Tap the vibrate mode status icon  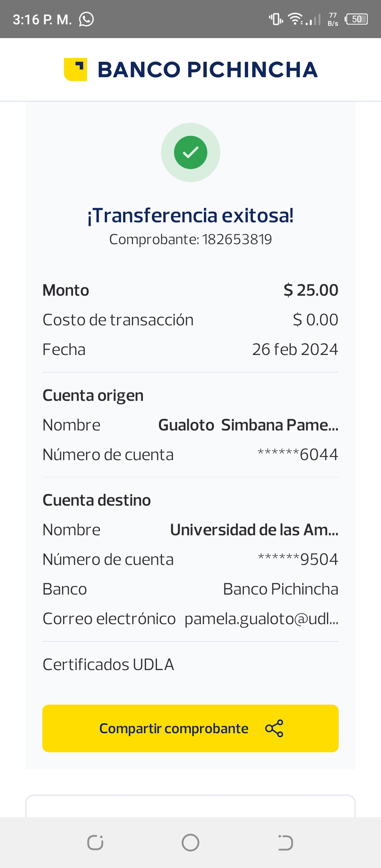click(276, 19)
